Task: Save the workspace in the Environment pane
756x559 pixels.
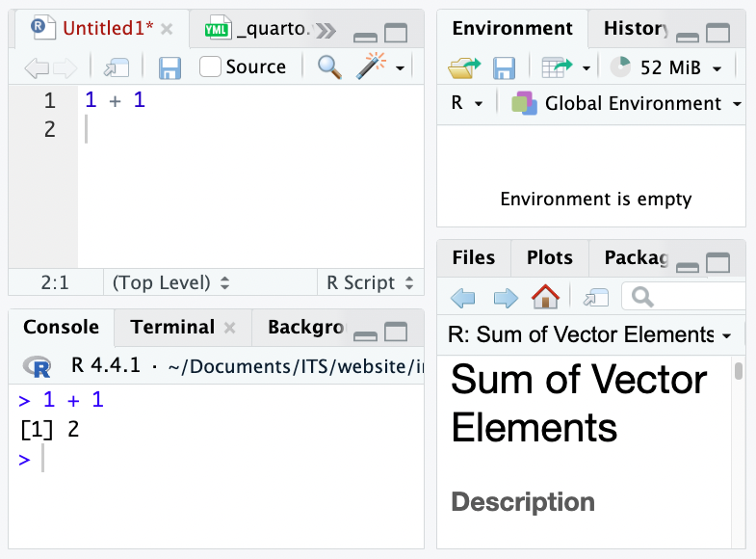Action: click(503, 67)
